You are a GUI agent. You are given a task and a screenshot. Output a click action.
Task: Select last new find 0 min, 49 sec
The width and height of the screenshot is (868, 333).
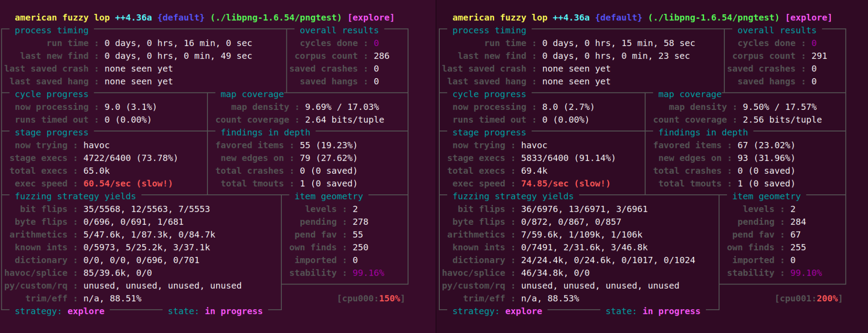(x=178, y=56)
